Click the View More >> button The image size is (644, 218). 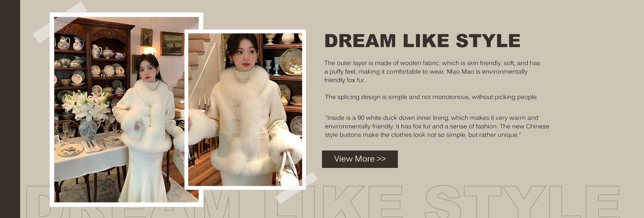click(x=360, y=159)
